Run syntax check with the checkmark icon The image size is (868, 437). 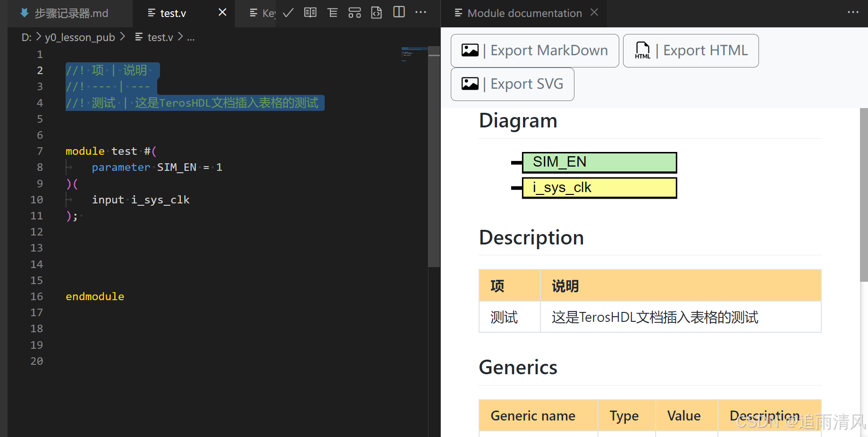288,13
